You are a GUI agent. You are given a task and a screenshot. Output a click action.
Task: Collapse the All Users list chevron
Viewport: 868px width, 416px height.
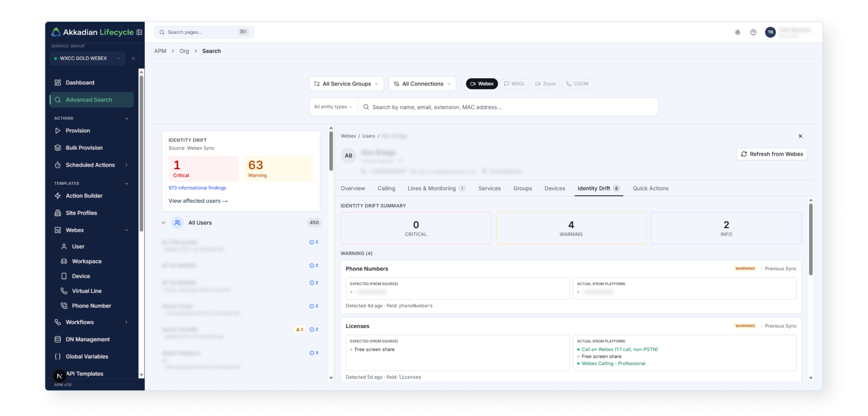click(x=163, y=223)
